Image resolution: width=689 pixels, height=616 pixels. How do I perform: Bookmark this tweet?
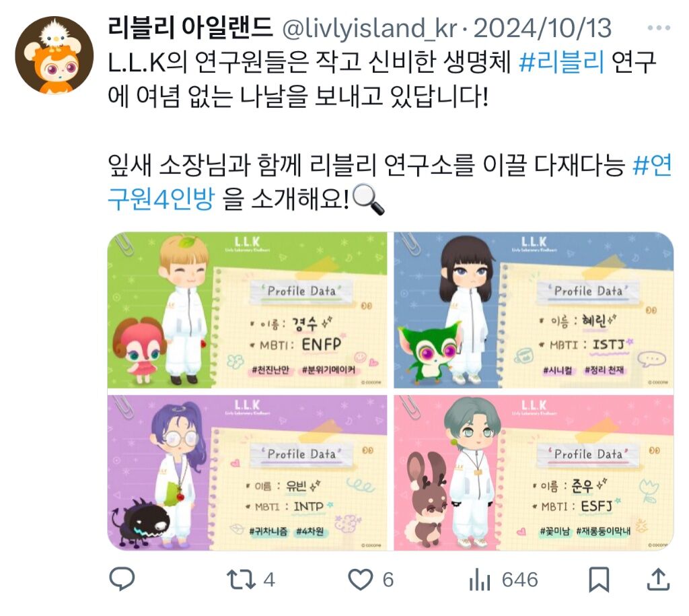tap(599, 580)
